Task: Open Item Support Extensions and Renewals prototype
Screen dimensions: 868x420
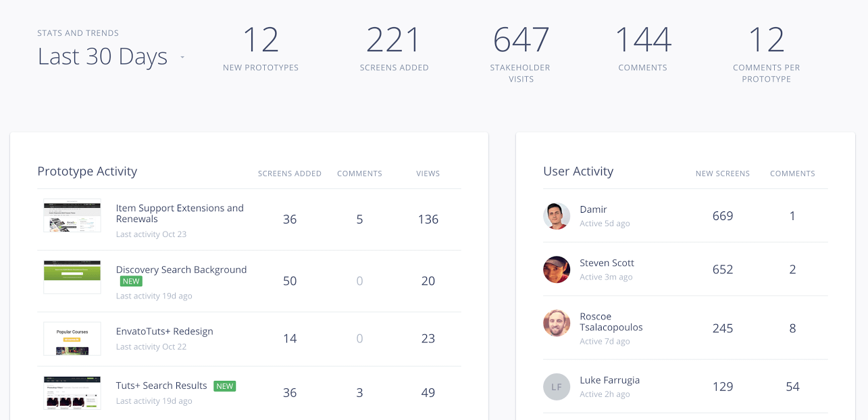Action: [180, 213]
